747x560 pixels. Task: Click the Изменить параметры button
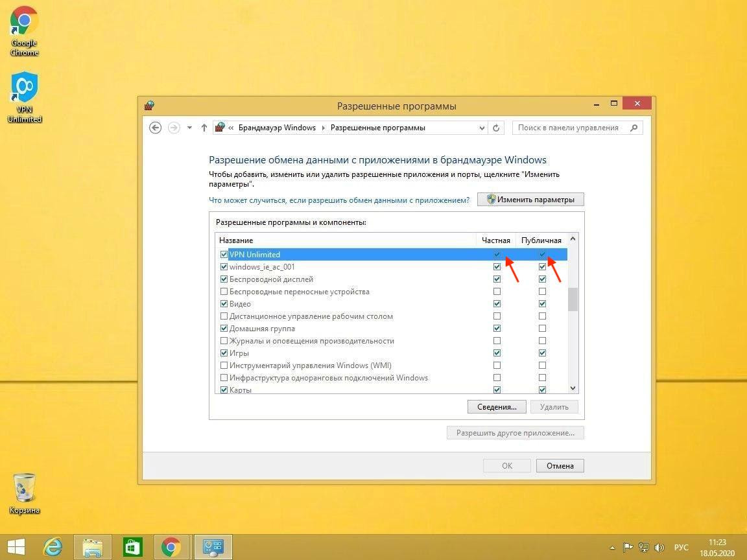(x=530, y=200)
